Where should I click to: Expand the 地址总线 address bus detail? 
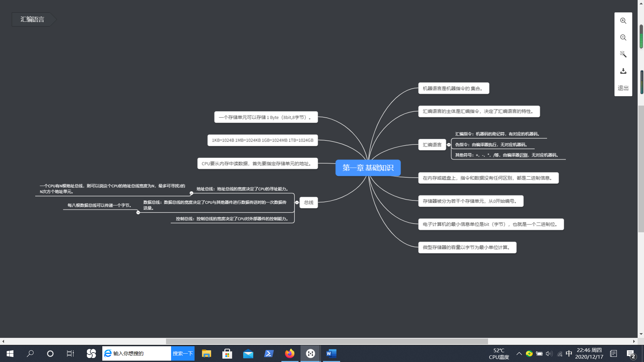pos(191,193)
